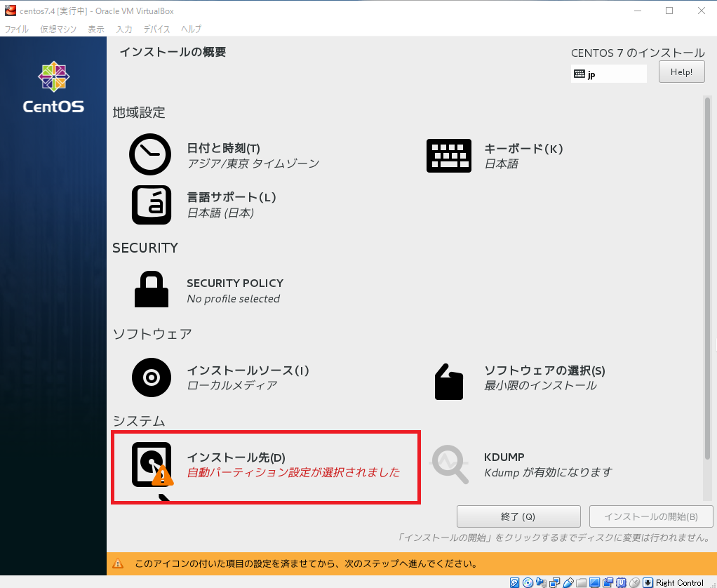Open the 仮想マシン menu

point(58,29)
